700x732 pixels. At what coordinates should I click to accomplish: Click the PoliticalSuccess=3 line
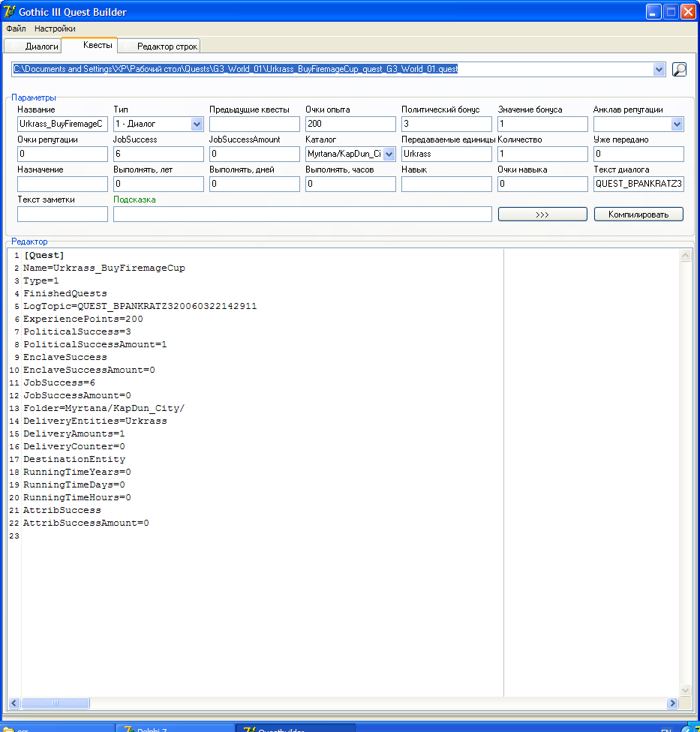click(77, 332)
